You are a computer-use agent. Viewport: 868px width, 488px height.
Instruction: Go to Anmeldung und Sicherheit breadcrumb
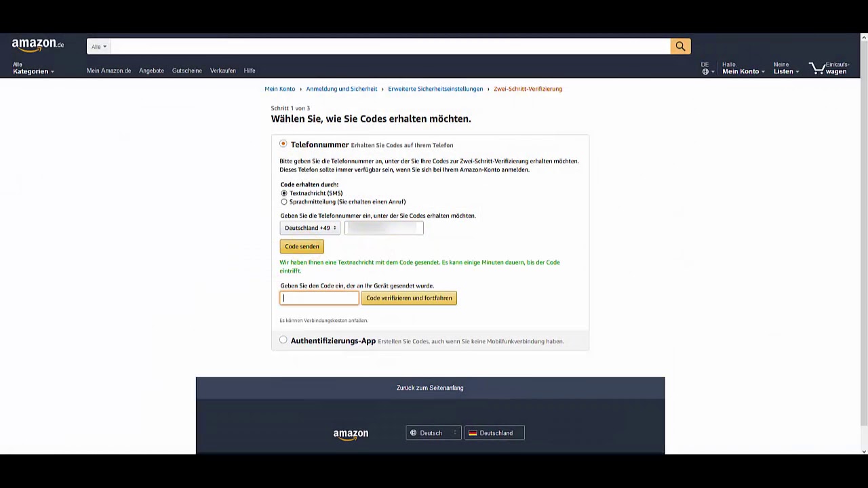coord(341,89)
